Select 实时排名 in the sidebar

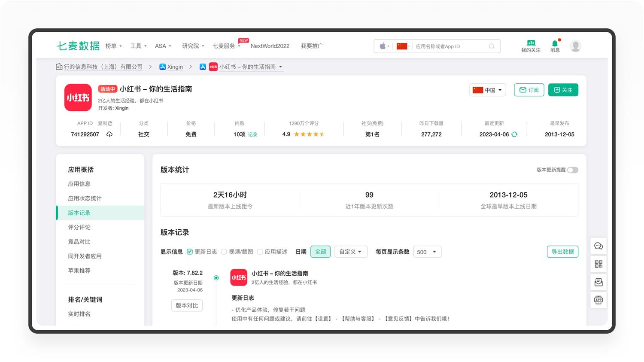79,314
